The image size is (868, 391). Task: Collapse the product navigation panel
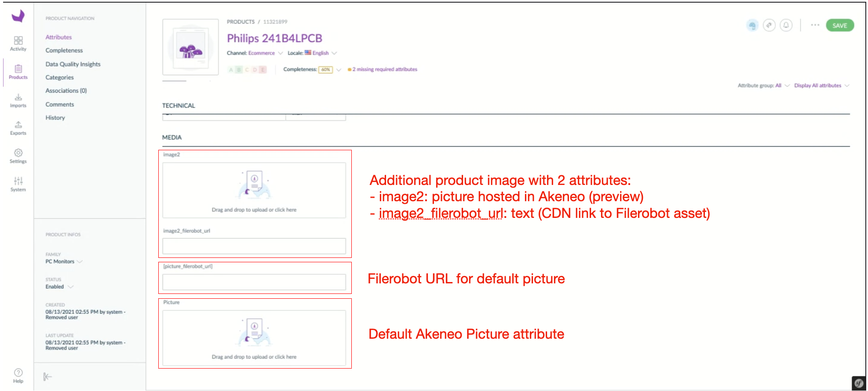[x=47, y=377]
